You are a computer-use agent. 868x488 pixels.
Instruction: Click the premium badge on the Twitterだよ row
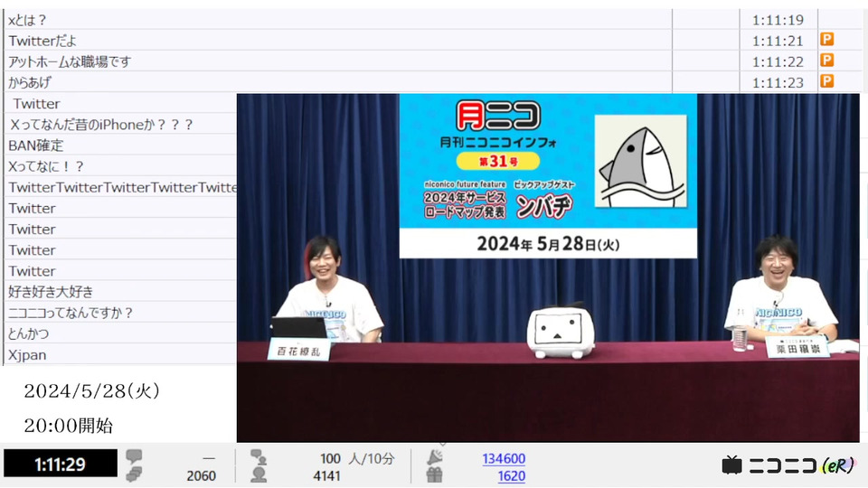(827, 40)
